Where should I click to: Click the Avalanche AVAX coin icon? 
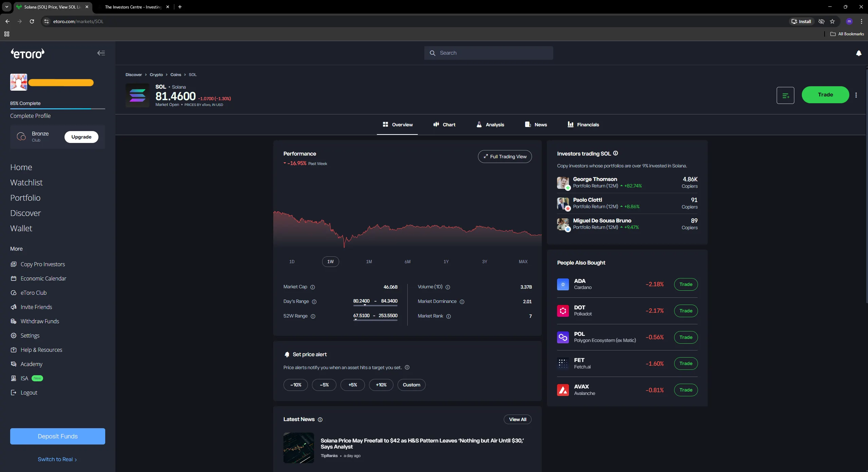563,390
